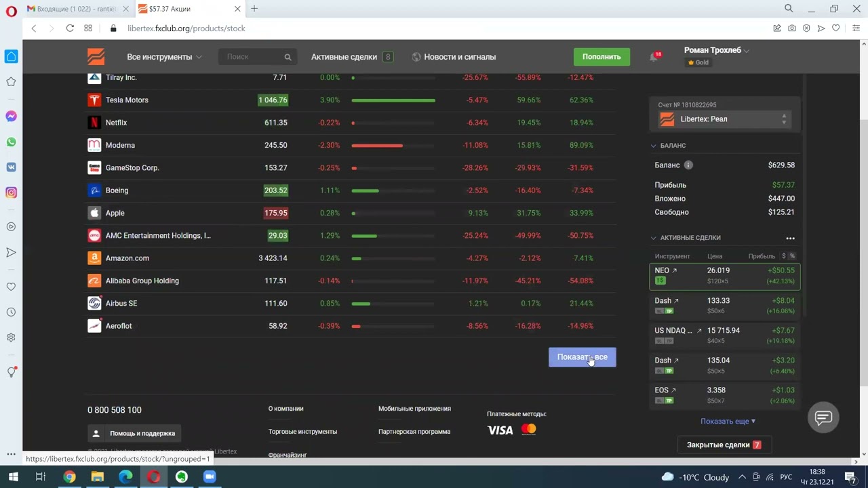The height and width of the screenshot is (488, 868).
Task: Click the Amazon.com logo icon
Action: click(94, 258)
